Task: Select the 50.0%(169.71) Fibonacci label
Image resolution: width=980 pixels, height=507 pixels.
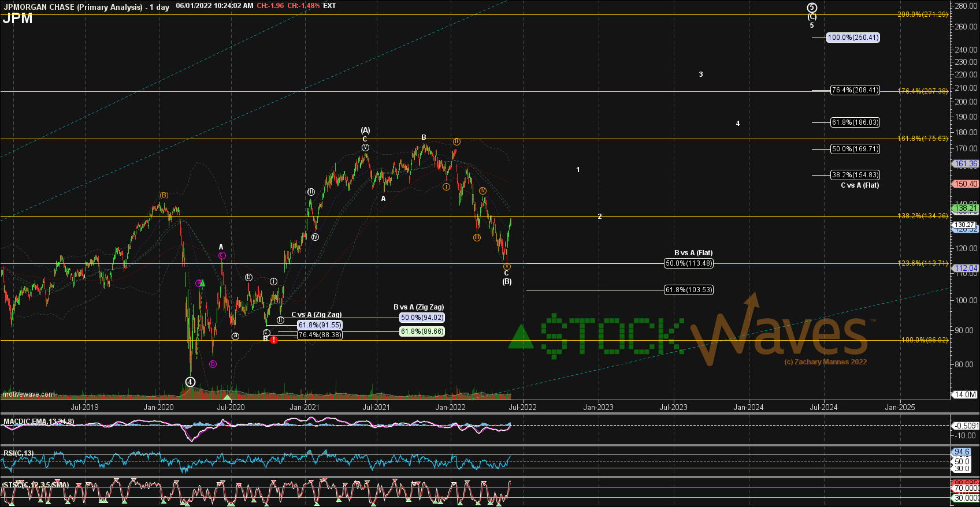Action: click(x=855, y=149)
